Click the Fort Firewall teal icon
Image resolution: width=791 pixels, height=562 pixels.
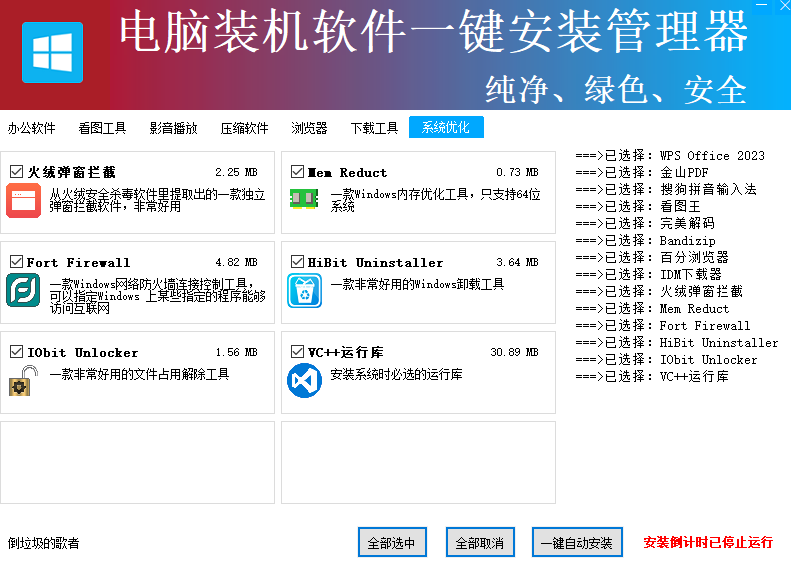[x=23, y=290]
